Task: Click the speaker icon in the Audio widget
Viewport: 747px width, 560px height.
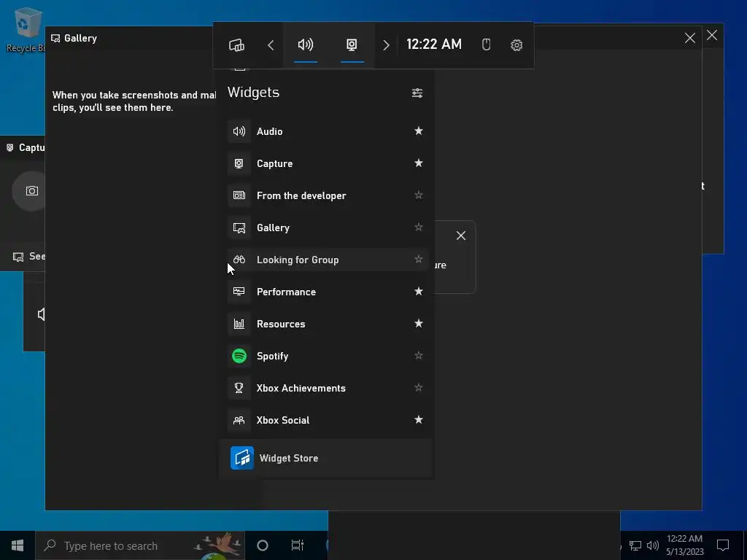Action: coord(42,314)
